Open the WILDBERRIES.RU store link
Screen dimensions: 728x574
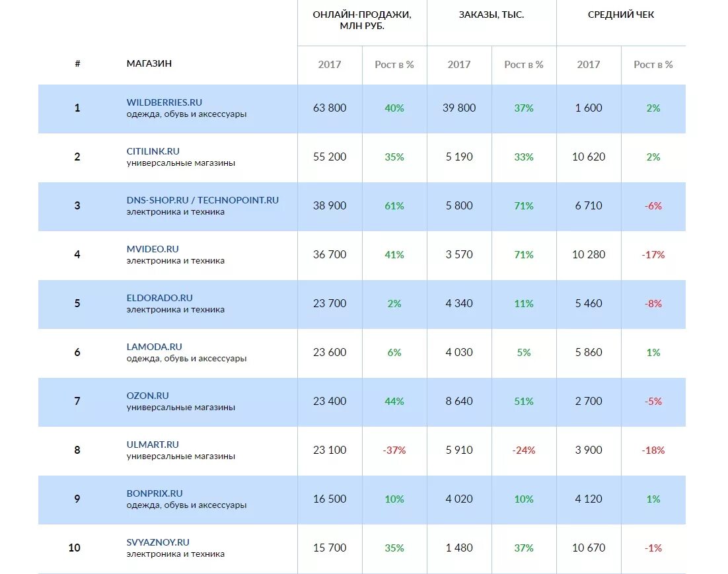pos(164,102)
